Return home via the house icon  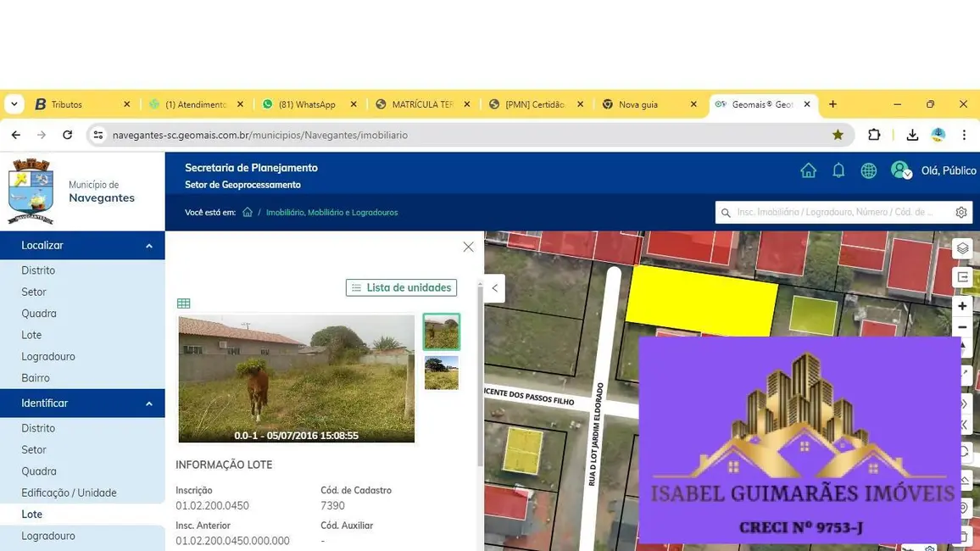coord(808,170)
